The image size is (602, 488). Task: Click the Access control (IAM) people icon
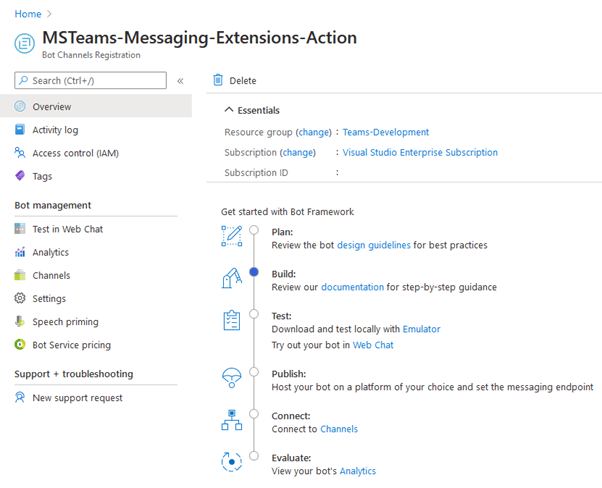[21, 153]
